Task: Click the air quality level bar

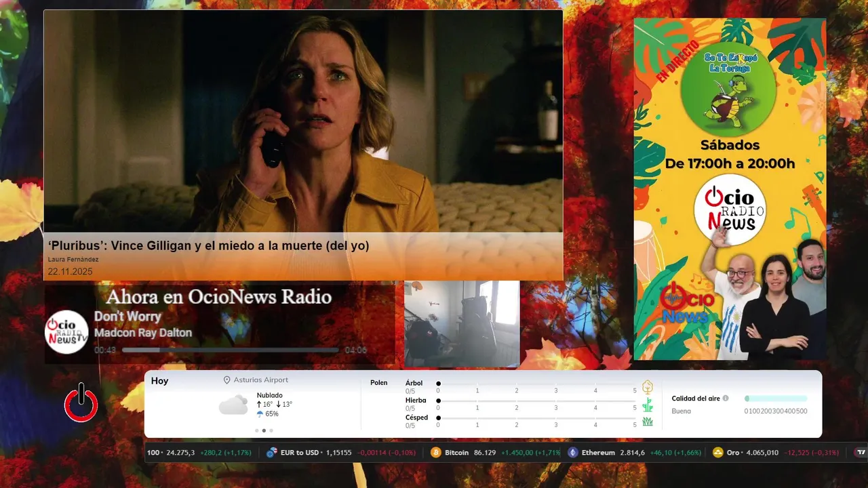Action: coord(776,399)
